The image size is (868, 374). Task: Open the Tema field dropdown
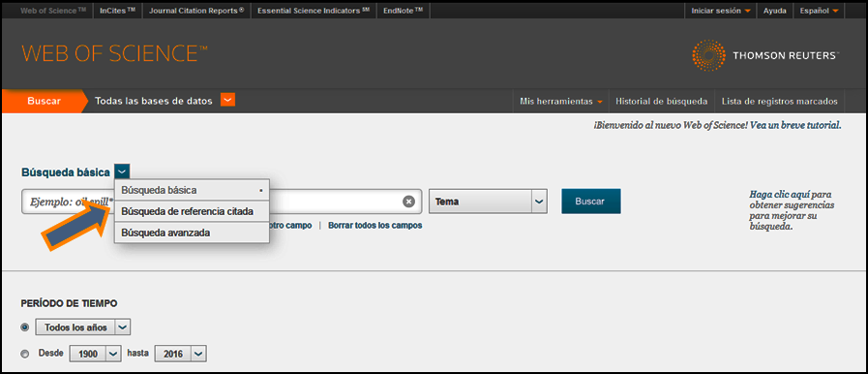click(489, 202)
